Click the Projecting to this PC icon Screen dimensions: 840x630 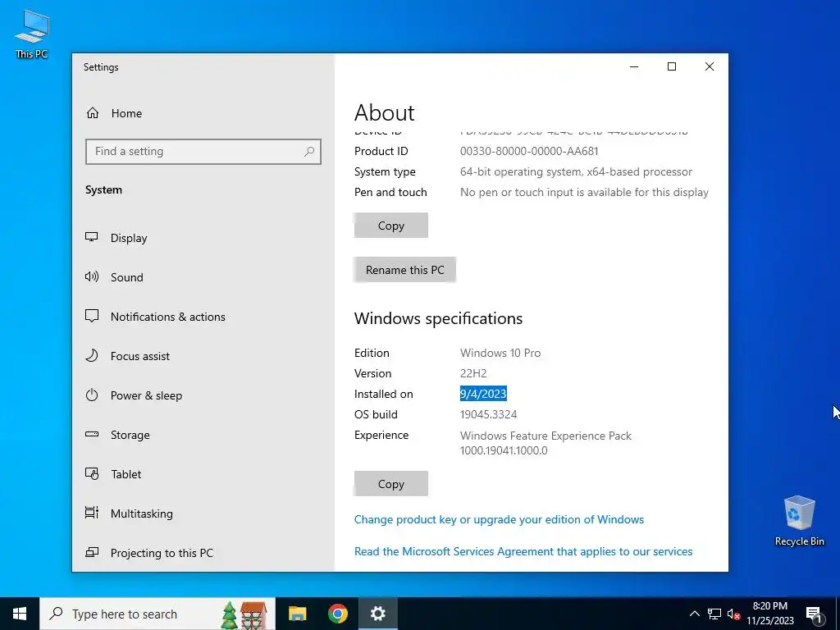pos(92,552)
